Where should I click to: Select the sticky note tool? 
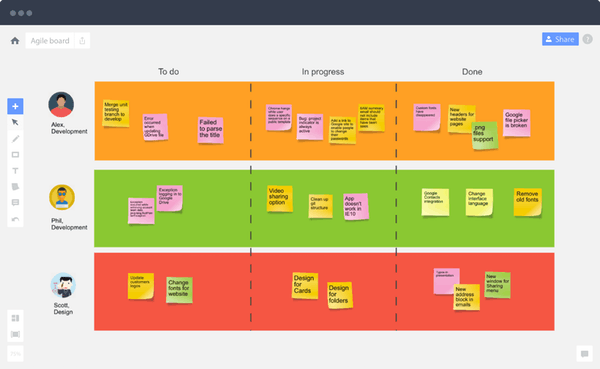(15, 187)
